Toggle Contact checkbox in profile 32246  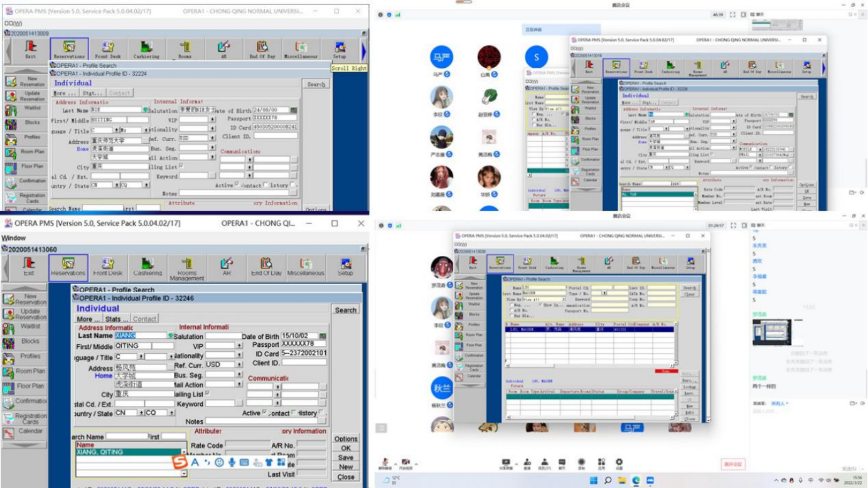coord(293,413)
